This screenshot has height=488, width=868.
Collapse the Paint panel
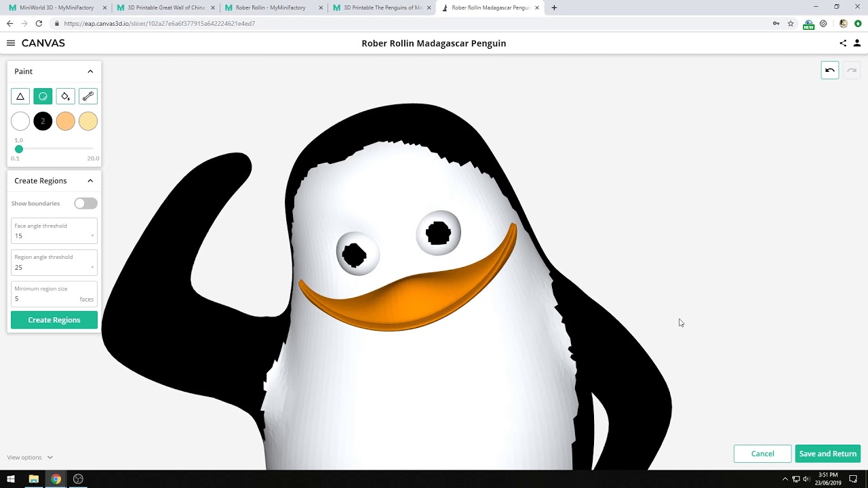tap(90, 71)
